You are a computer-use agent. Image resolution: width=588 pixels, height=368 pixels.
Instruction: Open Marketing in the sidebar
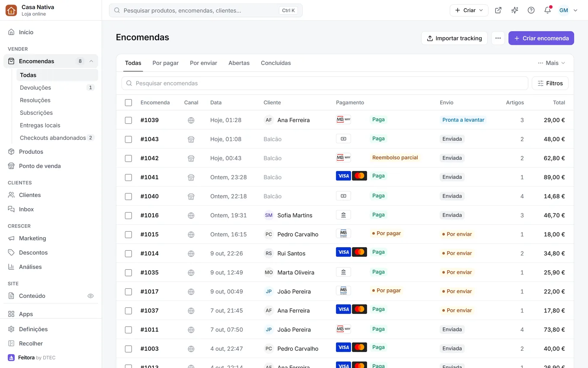(x=51, y=238)
